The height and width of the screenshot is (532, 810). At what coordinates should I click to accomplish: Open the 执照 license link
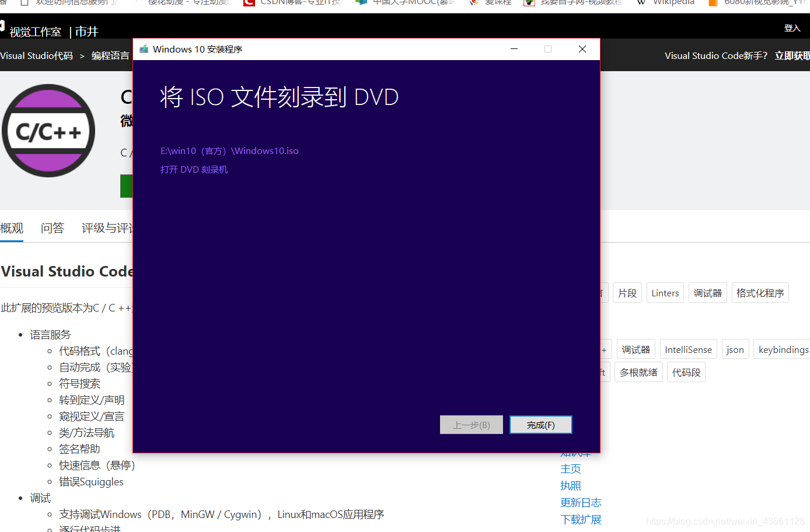point(571,486)
